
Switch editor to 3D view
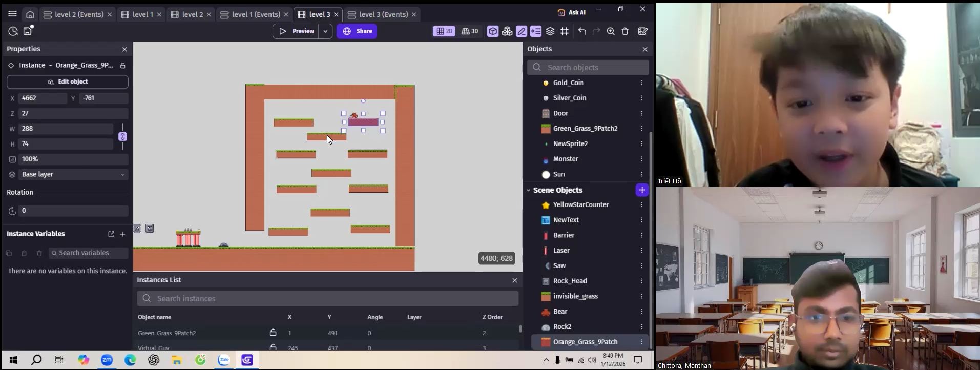[x=470, y=31]
